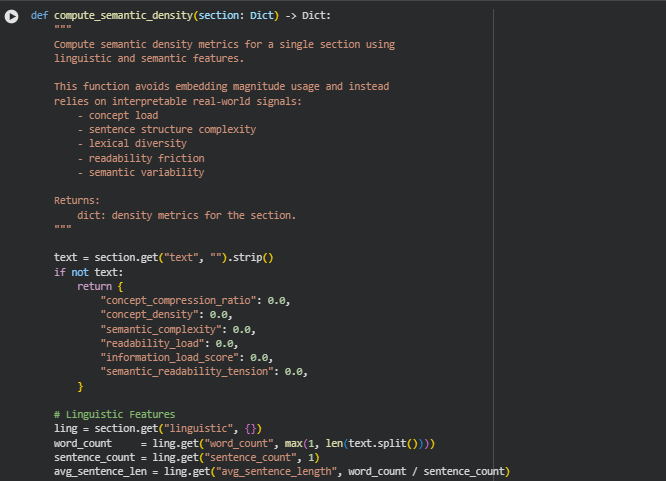Click the "semantic_readability_tension" dictionary key
This screenshot has height=481, width=666.
coord(190,371)
